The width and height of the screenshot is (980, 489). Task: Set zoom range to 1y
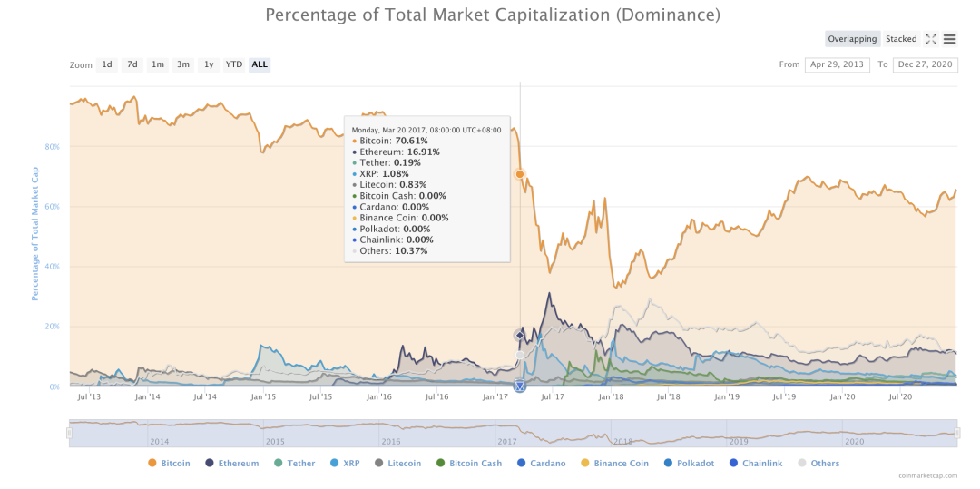pos(209,64)
